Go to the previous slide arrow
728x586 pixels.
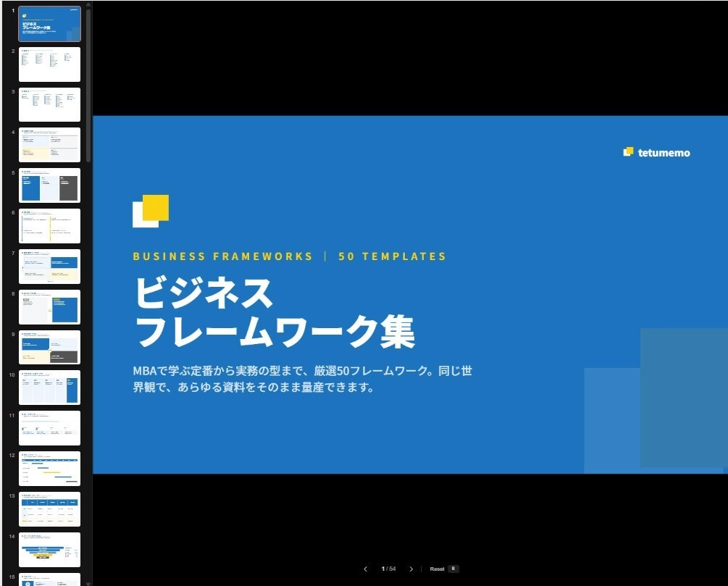tap(365, 569)
